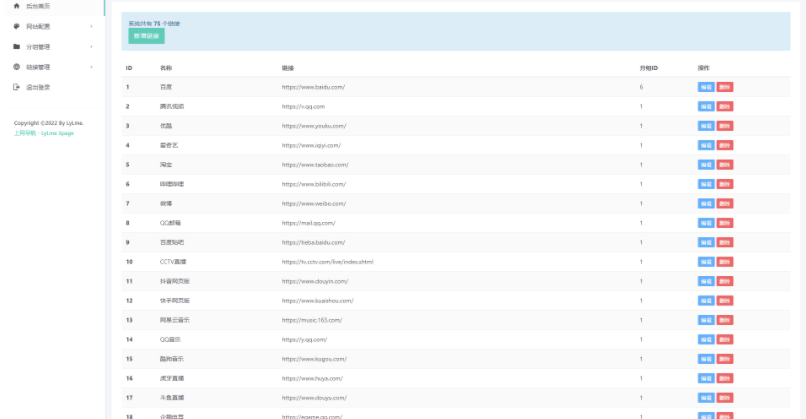Expand the 网站配置 submenu chevron
Image resolution: width=806 pixels, height=419 pixels.
point(91,26)
